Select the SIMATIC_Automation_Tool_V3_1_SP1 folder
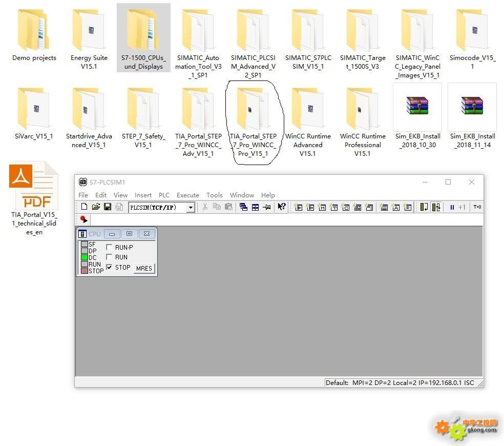The width and height of the screenshot is (504, 446). click(x=198, y=44)
